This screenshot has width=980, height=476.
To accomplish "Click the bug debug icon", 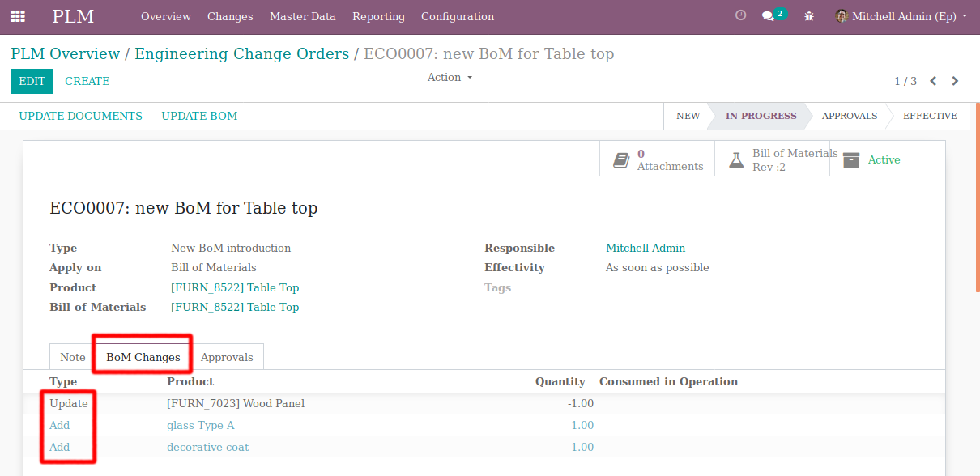I will click(809, 16).
